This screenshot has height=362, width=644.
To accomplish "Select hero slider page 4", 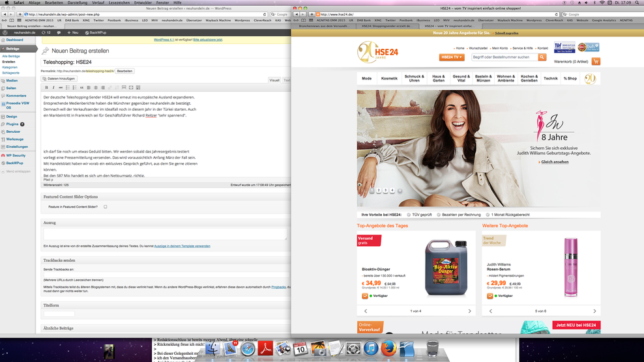I will tap(392, 190).
